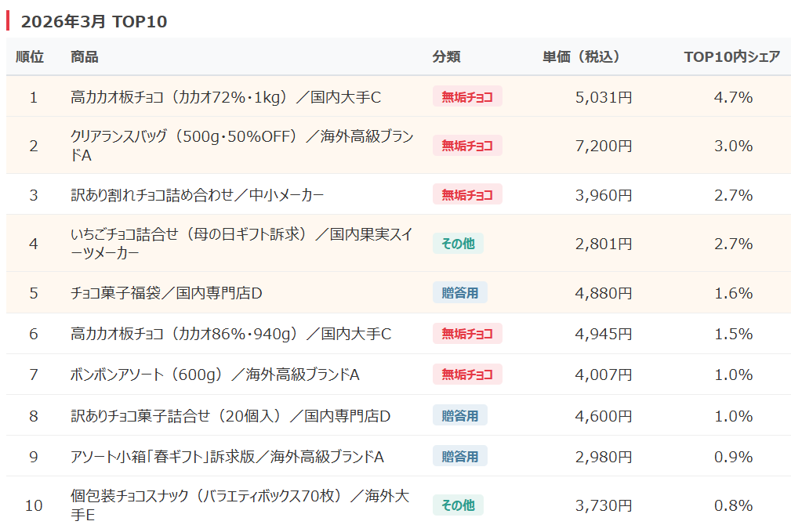791x532 pixels.
Task: Select the 分類 column header
Action: pyautogui.click(x=446, y=56)
